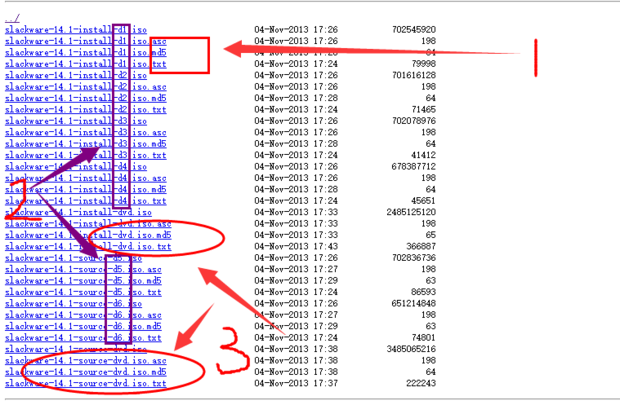The image size is (620, 405).
Task: Open slackware-14.1-install-d1.iso.txt file
Action: [x=86, y=64]
